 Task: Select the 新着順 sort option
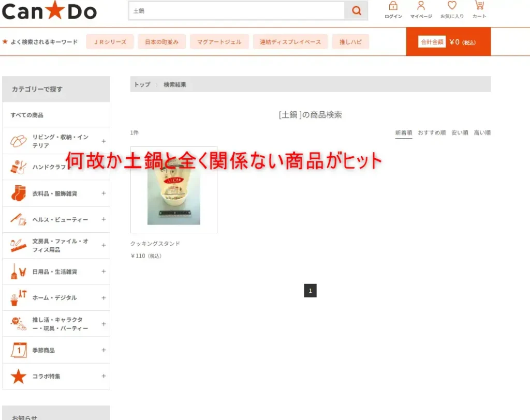(404, 132)
